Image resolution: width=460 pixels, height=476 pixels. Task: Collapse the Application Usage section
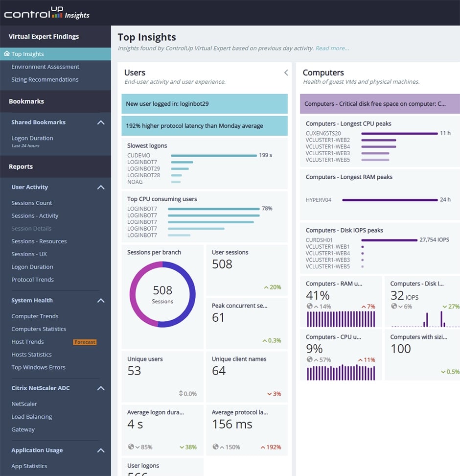[x=101, y=451]
